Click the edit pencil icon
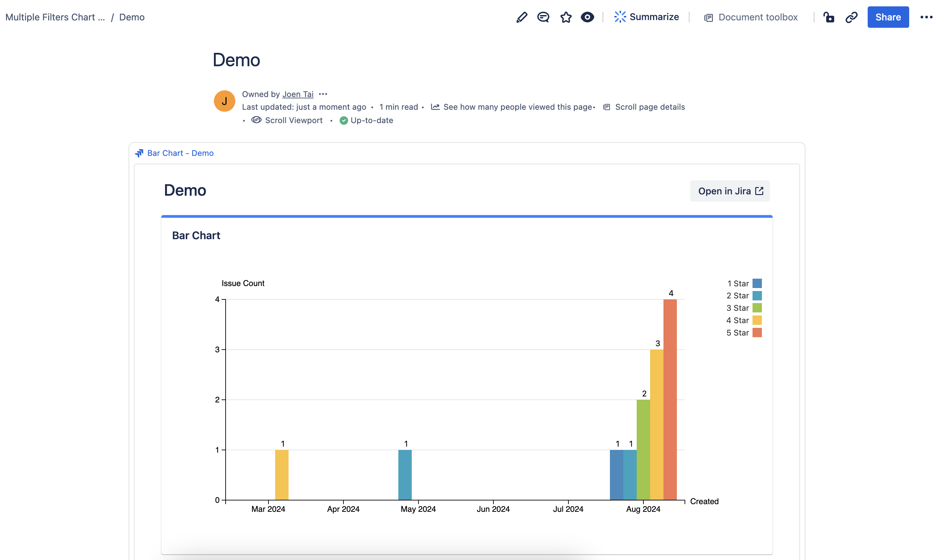Screen dimensions: 944x560 coord(522,17)
